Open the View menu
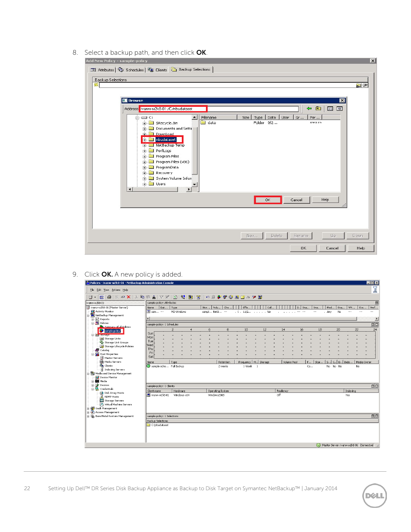Image resolution: width=411 pixels, height=532 pixels. point(106,290)
